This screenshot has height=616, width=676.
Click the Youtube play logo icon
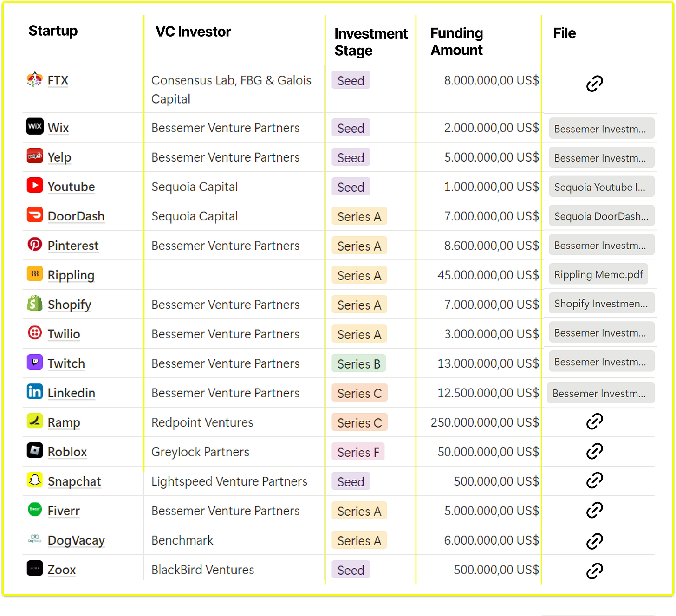pos(35,185)
